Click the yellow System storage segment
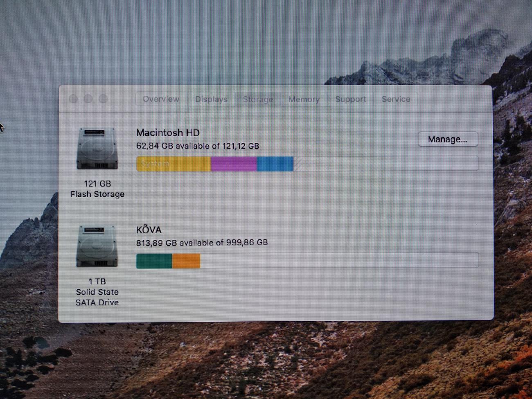532x399 pixels. [173, 164]
